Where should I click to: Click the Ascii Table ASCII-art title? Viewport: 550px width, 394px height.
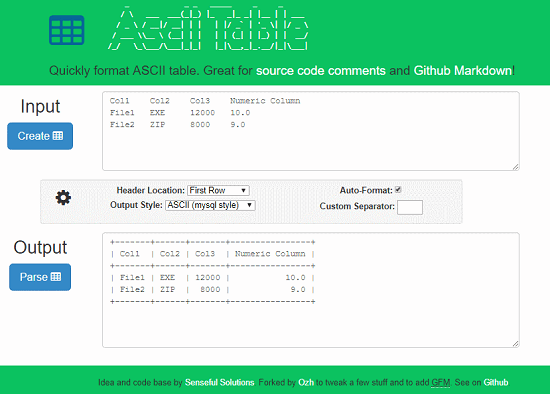[209, 29]
